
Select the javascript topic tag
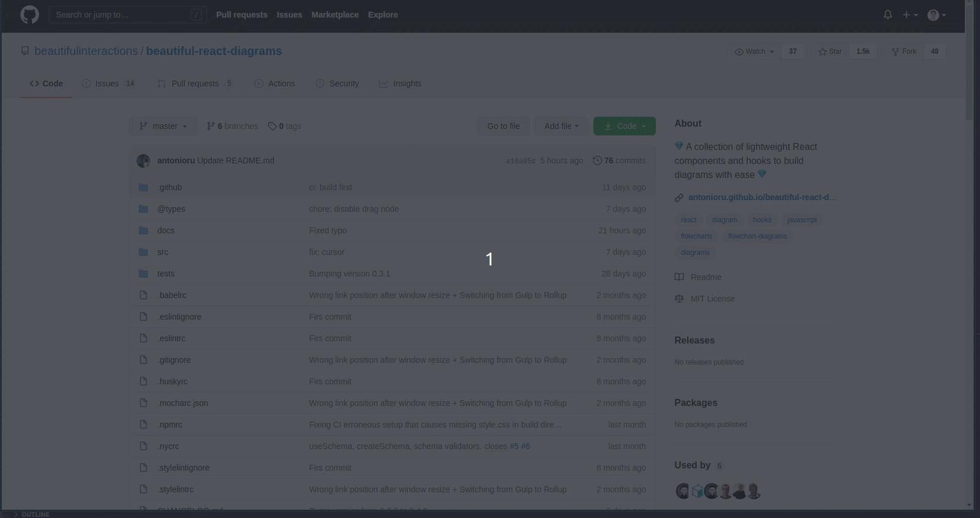(x=802, y=220)
